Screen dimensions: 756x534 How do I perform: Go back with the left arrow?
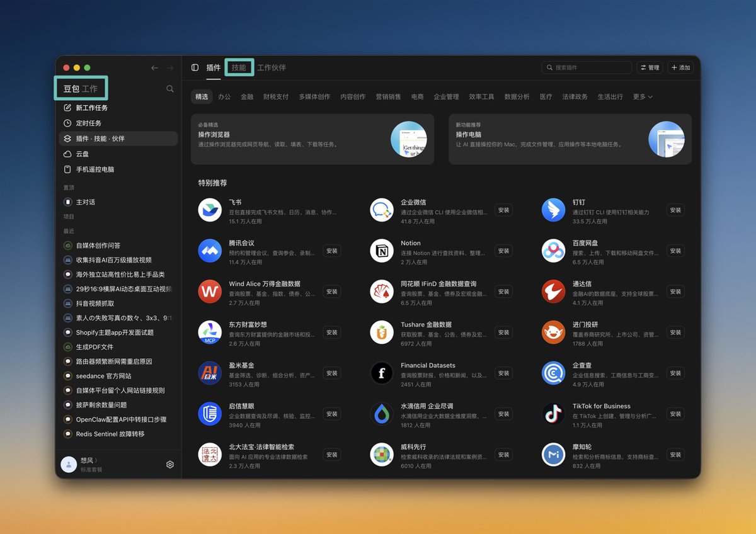coord(155,67)
